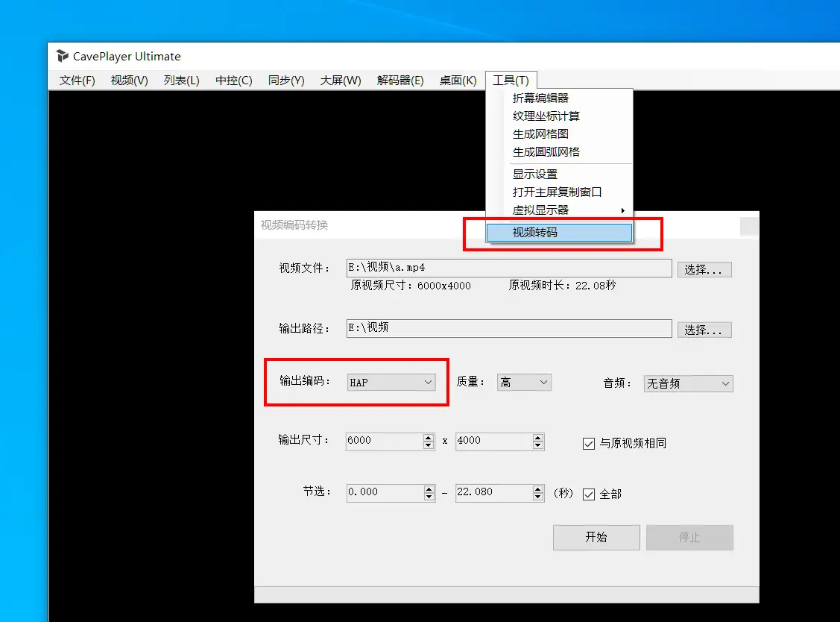Select 纹理坐标计算 menu entry
Viewport: 840px width, 622px height.
click(x=559, y=116)
